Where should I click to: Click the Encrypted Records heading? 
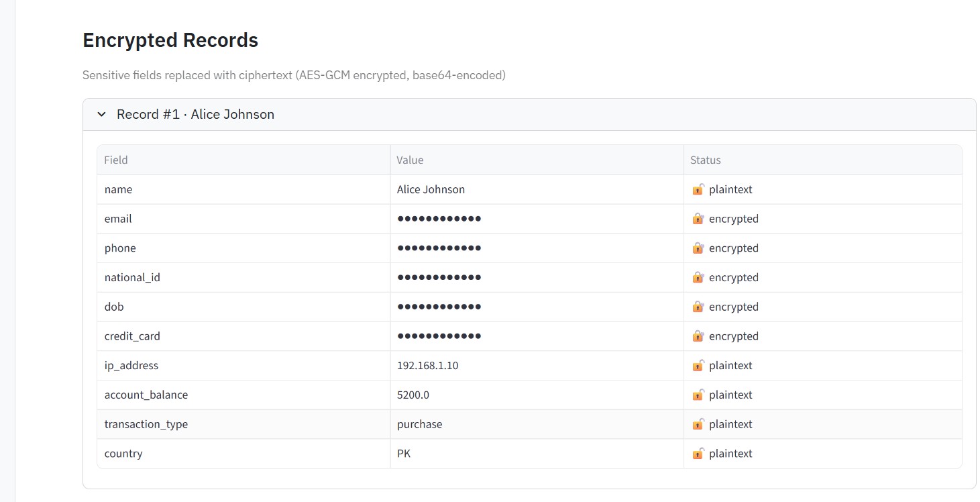coord(170,40)
